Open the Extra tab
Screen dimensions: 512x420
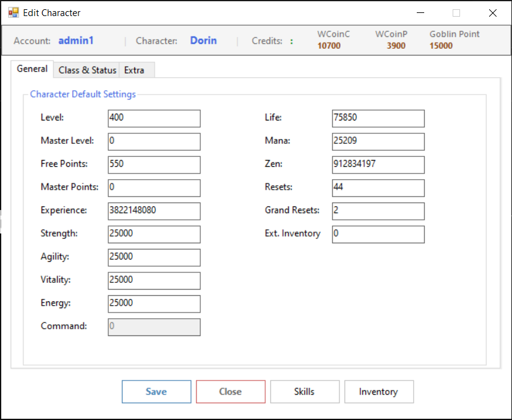134,70
